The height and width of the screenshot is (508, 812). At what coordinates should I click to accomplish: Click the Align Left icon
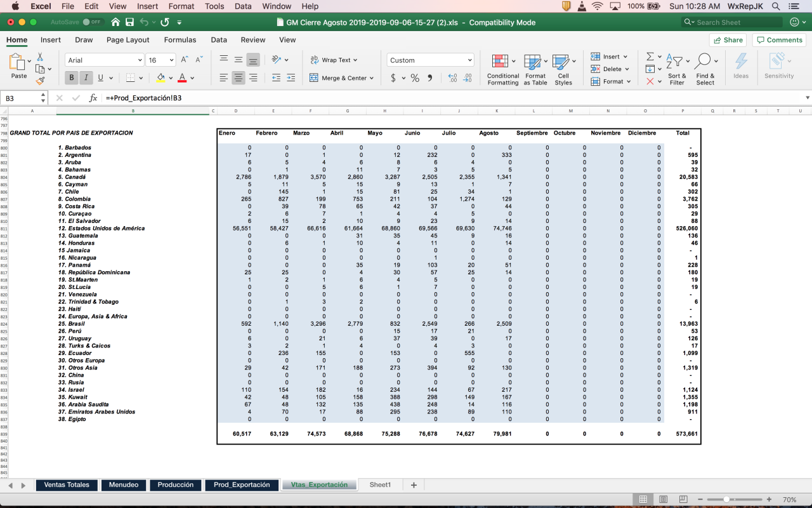[223, 78]
